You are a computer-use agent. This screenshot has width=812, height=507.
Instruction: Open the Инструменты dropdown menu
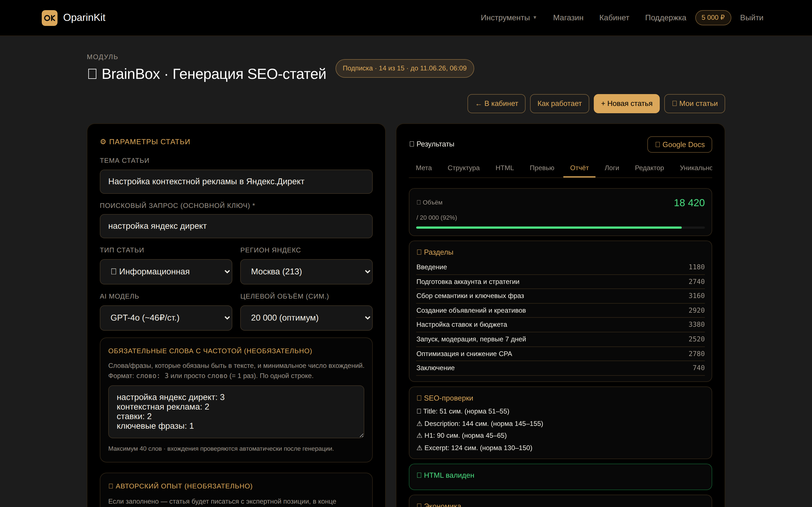tap(508, 18)
